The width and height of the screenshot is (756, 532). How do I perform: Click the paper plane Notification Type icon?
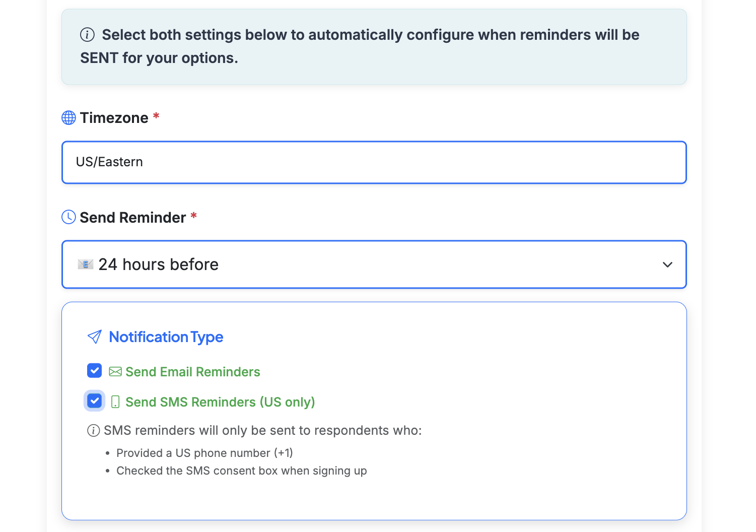pyautogui.click(x=94, y=337)
